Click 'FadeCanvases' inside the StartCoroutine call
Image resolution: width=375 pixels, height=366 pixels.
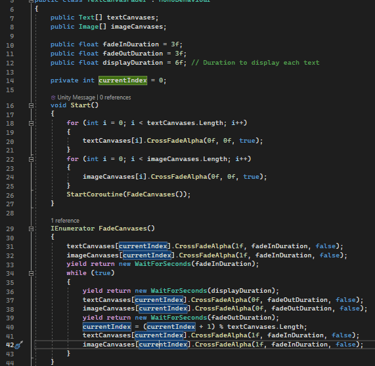pos(151,194)
